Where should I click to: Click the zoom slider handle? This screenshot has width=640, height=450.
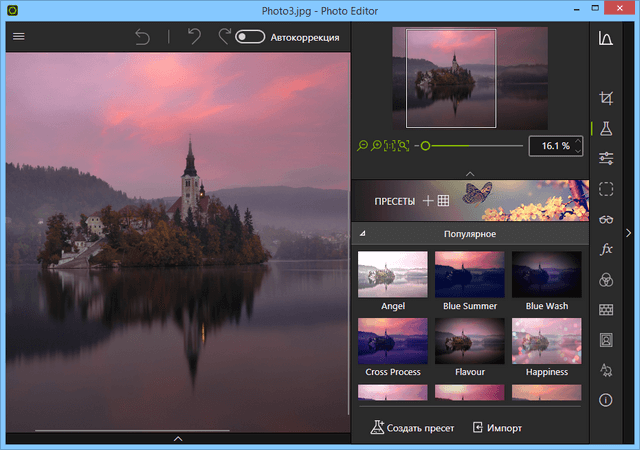pyautogui.click(x=425, y=146)
